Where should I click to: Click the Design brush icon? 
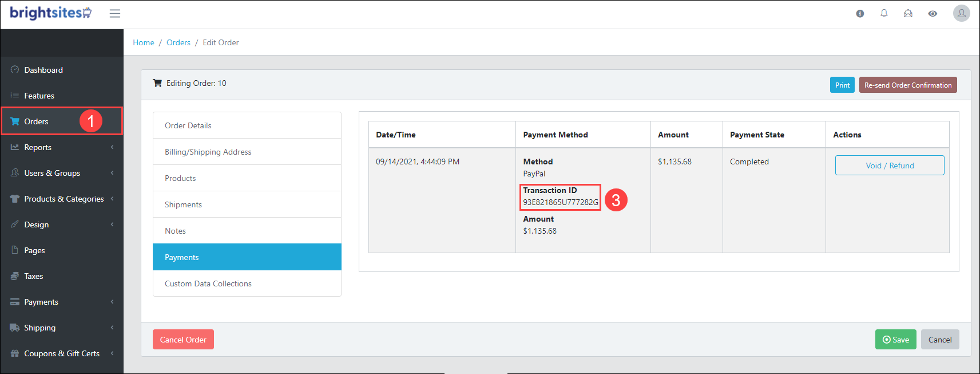[15, 225]
